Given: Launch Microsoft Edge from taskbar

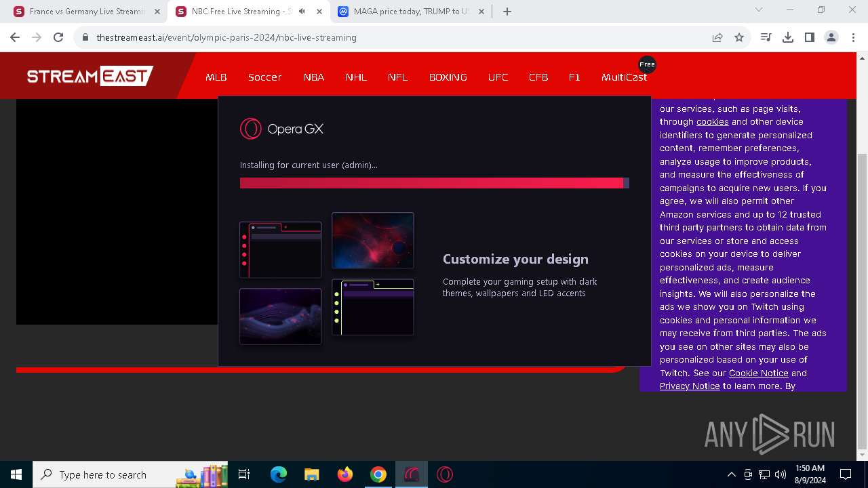Looking at the screenshot, I should 279,474.
